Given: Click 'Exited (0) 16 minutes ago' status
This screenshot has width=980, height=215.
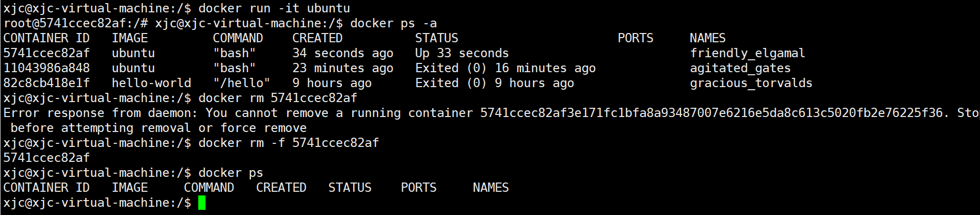Looking at the screenshot, I should click(505, 68).
